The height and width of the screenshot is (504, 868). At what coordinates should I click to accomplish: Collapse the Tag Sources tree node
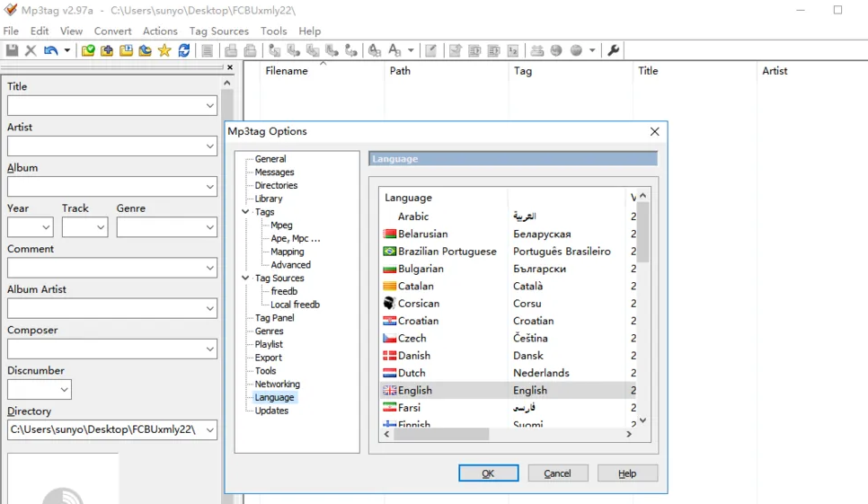245,278
